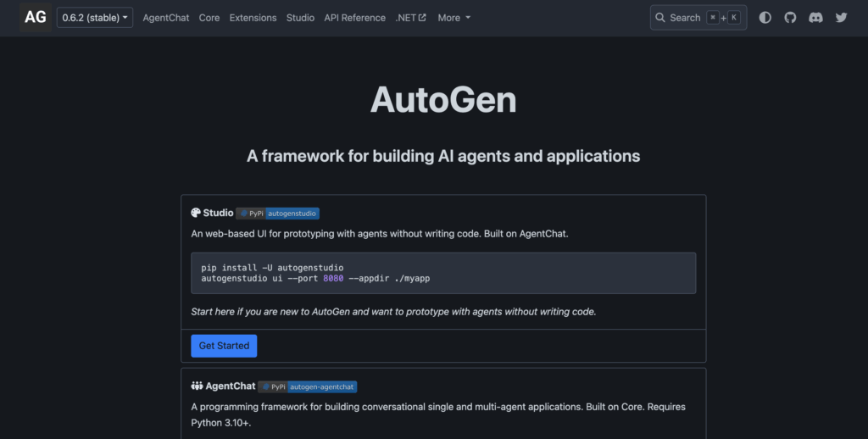Open the GitHub repository icon

point(791,18)
